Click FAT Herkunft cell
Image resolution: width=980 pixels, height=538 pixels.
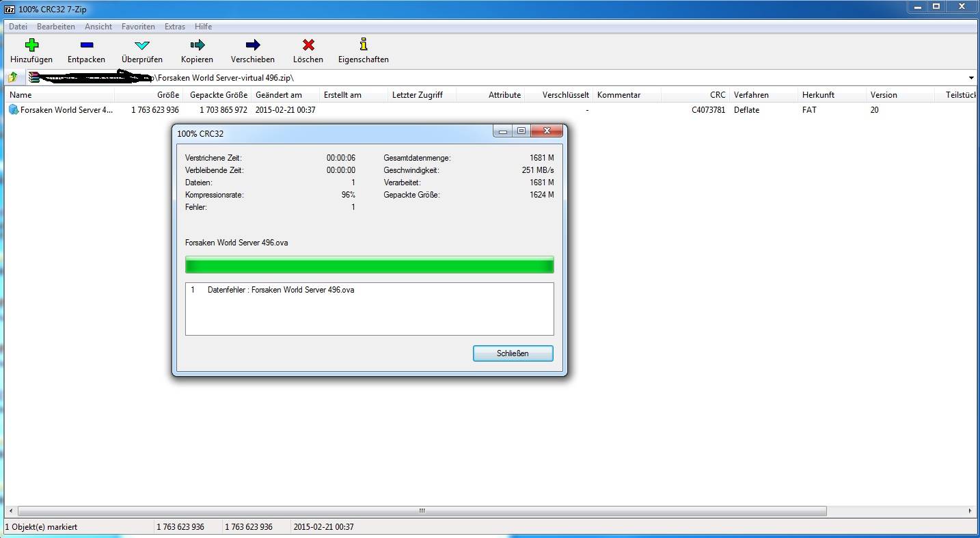pyautogui.click(x=809, y=109)
